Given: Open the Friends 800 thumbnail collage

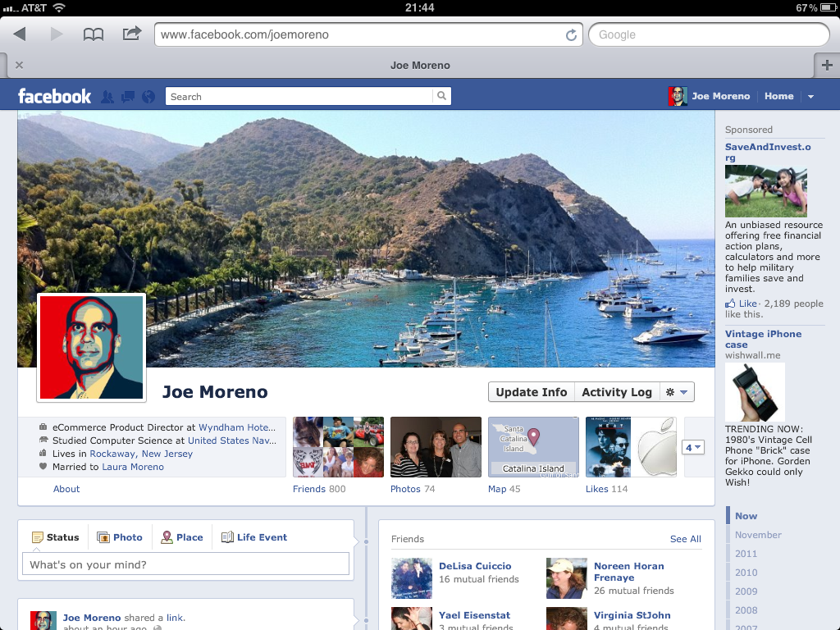Looking at the screenshot, I should [338, 447].
